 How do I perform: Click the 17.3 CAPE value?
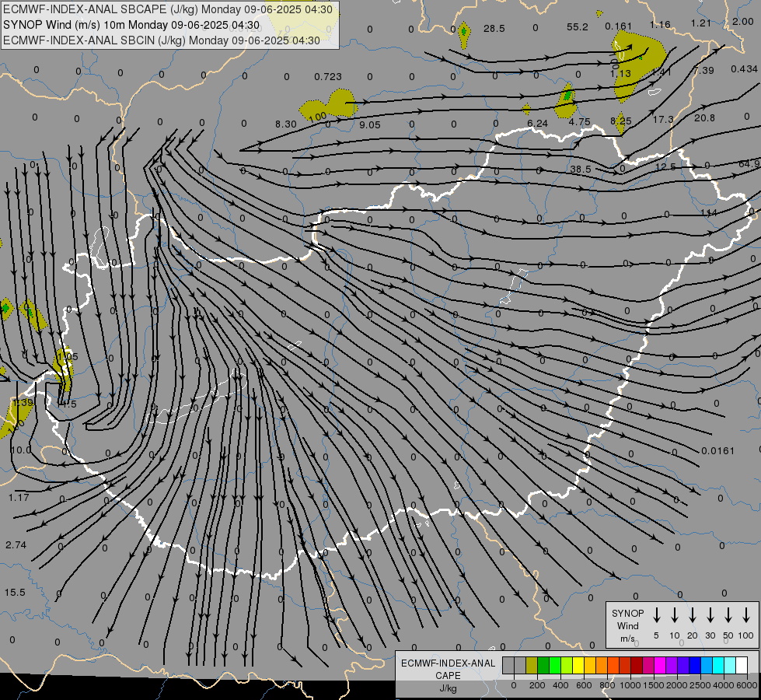(663, 120)
